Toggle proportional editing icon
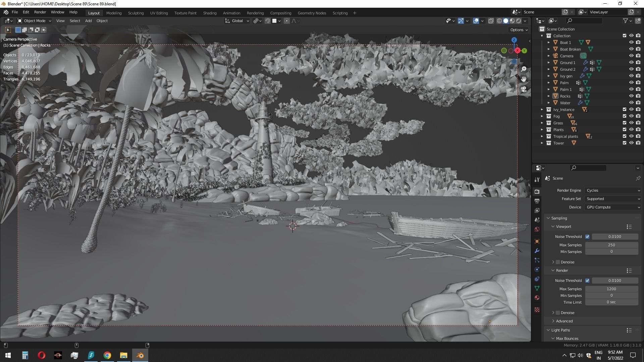Viewport: 644px width, 362px height. (x=287, y=21)
